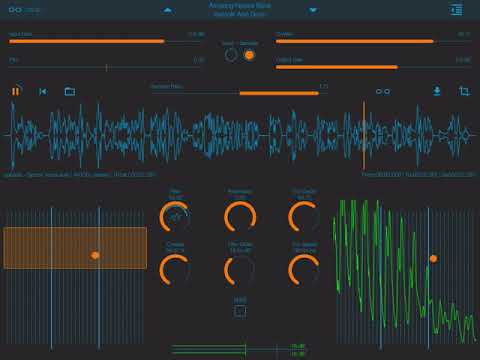This screenshot has height=360, width=480.
Task: Open the folder icon to load a sample
Action: (70, 91)
